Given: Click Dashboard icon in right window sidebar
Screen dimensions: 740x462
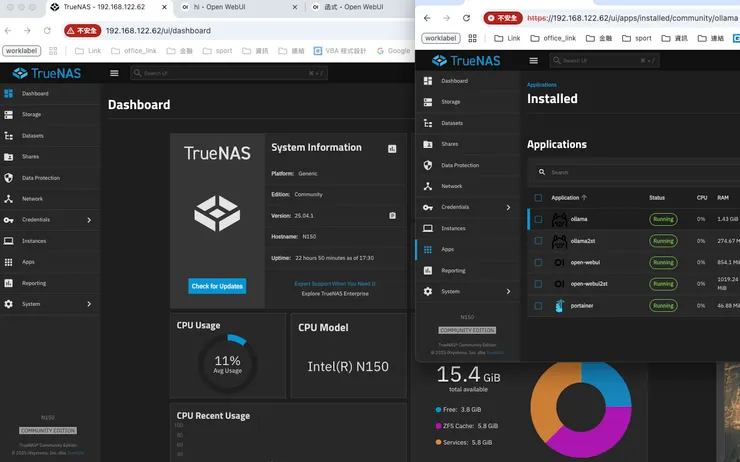Looking at the screenshot, I should click(428, 81).
